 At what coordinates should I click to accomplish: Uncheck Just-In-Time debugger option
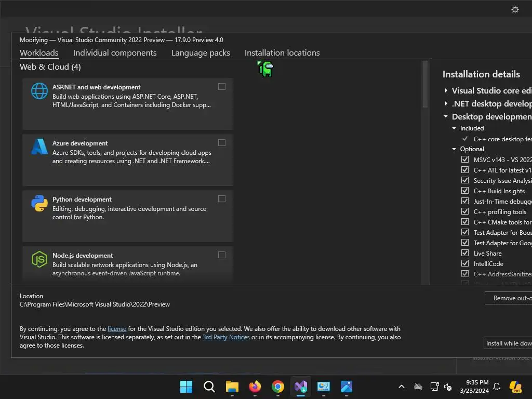click(x=465, y=201)
